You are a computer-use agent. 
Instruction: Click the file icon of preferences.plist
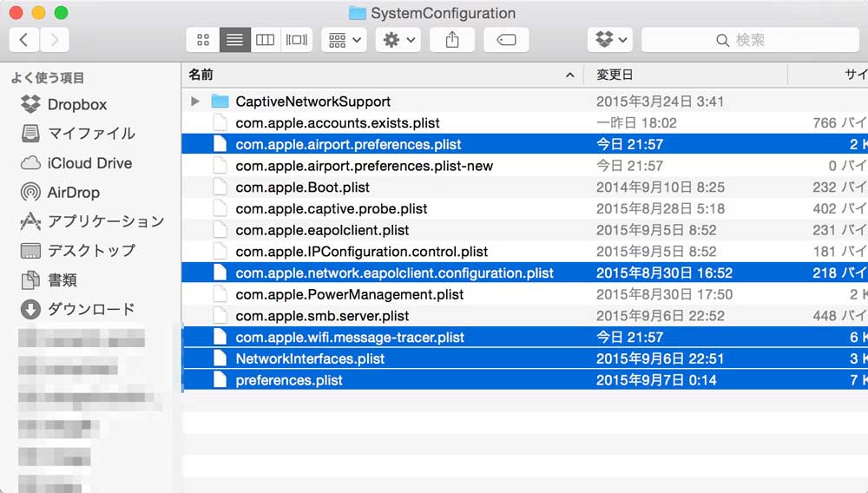[220, 380]
